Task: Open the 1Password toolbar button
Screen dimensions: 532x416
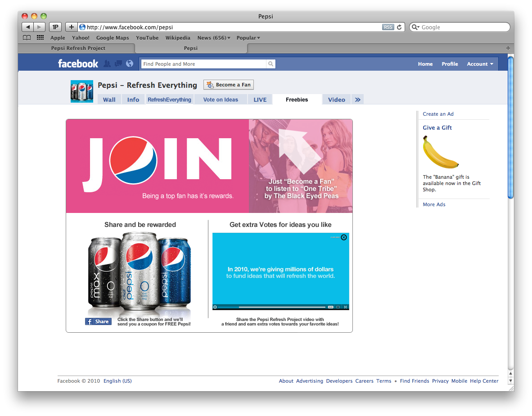Action: tap(55, 27)
